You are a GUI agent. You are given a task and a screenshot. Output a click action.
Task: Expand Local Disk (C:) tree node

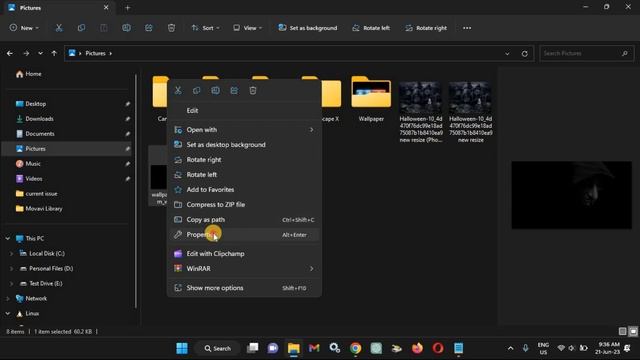pos(11,253)
